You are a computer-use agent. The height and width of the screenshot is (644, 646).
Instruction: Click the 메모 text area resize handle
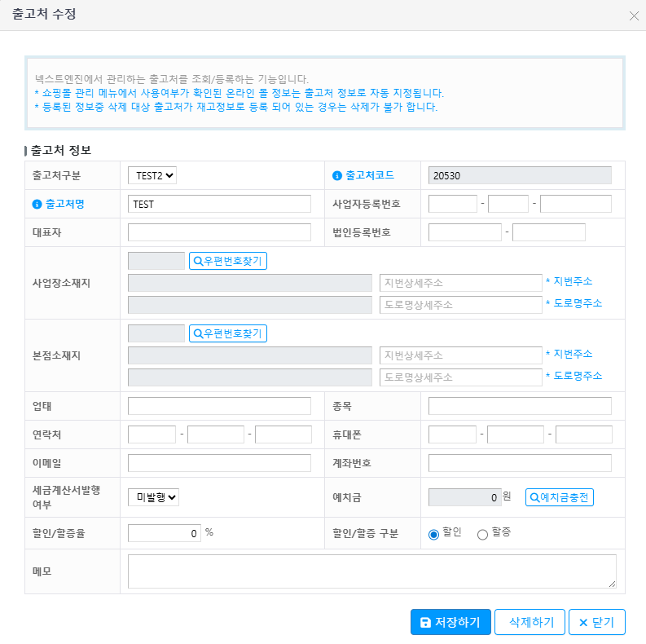coord(613,584)
